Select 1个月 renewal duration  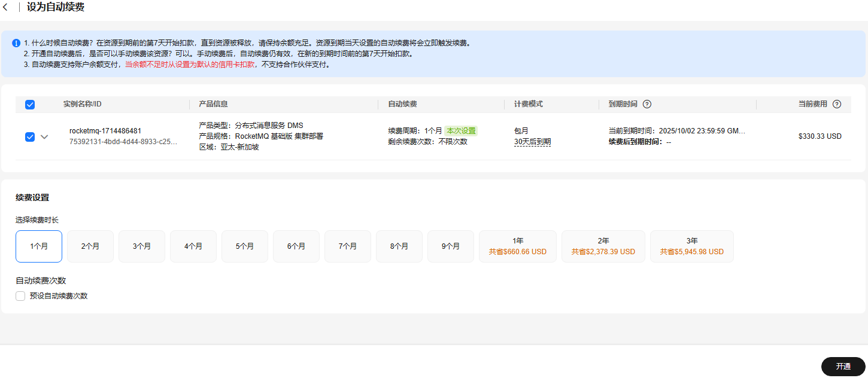[x=39, y=246]
